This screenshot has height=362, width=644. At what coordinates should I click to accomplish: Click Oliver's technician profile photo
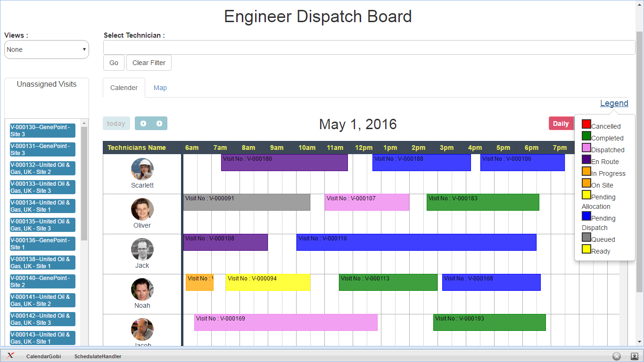click(142, 209)
